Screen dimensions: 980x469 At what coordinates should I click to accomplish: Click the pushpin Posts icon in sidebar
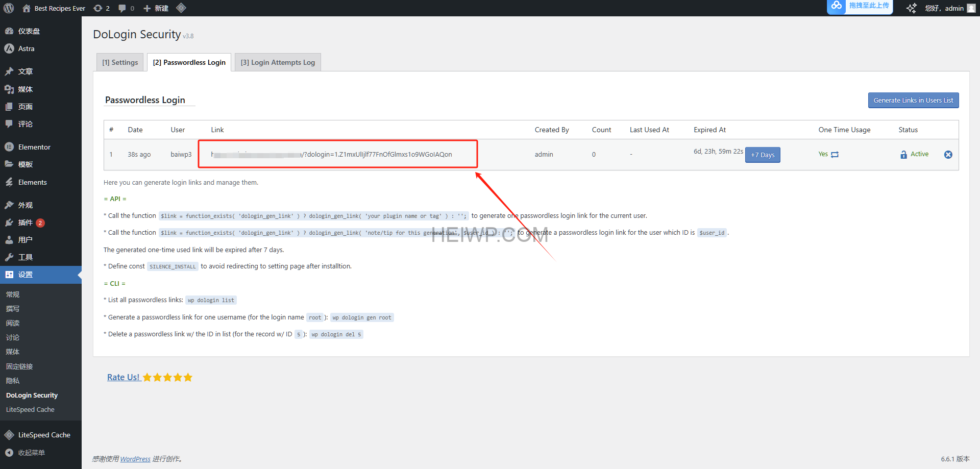click(x=9, y=71)
